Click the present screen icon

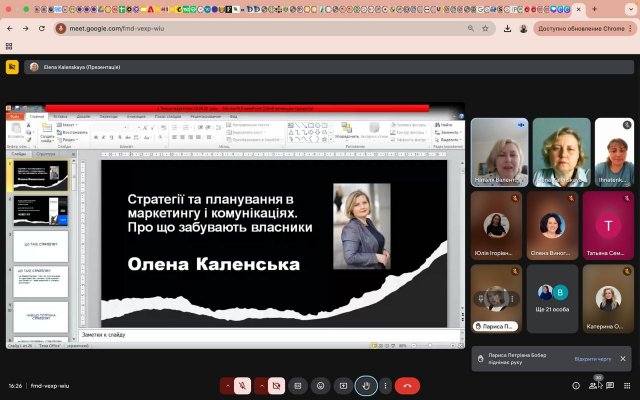(x=343, y=385)
